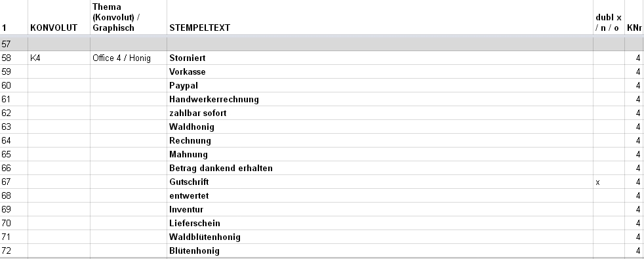Select the Gutschrift cell

pos(380,182)
